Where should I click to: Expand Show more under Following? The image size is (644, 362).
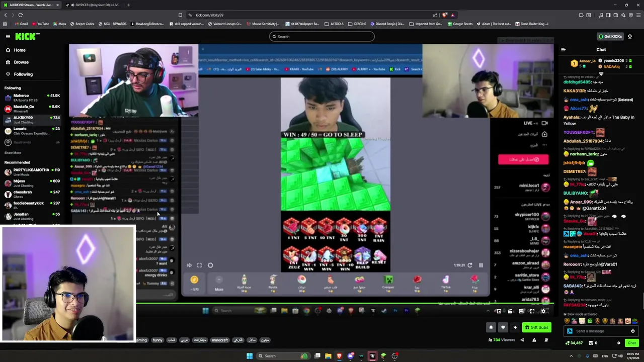(13, 153)
